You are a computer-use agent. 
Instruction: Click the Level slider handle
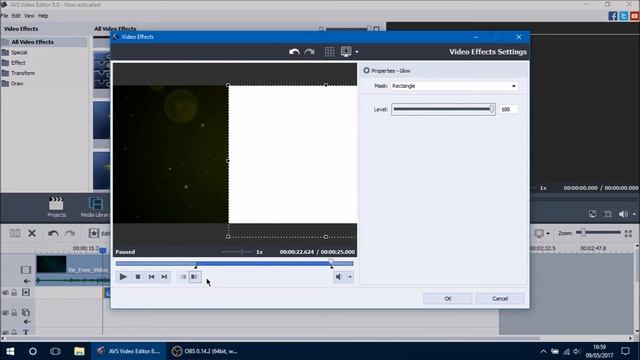tap(491, 109)
